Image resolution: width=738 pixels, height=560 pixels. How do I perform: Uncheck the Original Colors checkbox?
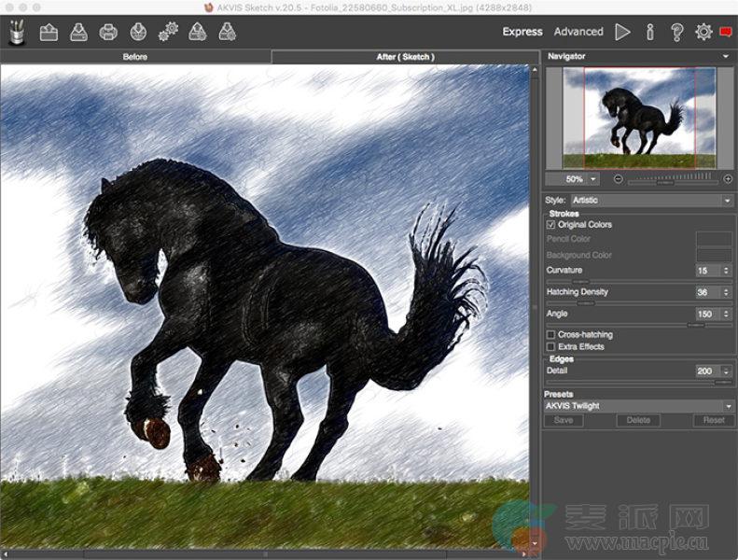pos(551,225)
